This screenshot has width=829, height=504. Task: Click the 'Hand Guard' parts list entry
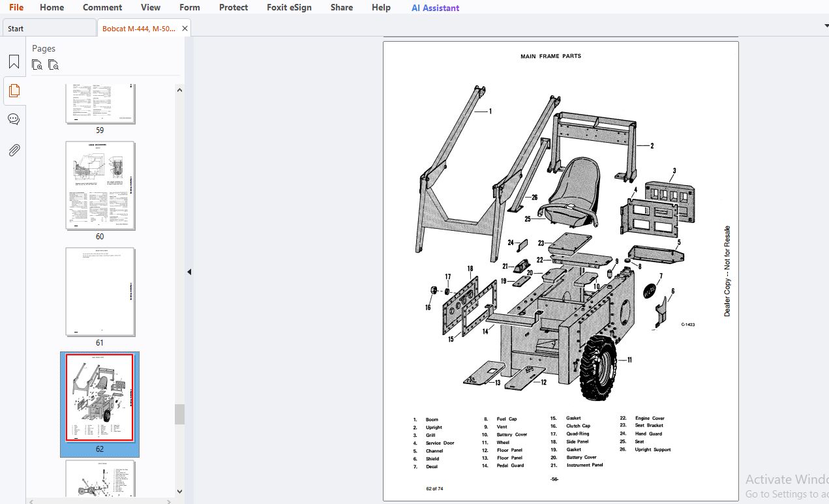point(648,434)
